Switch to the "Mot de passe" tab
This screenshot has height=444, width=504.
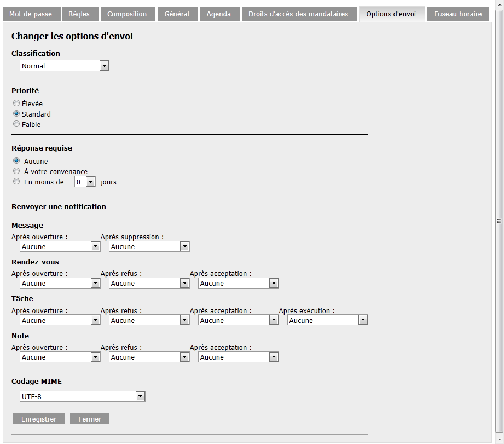coord(31,14)
